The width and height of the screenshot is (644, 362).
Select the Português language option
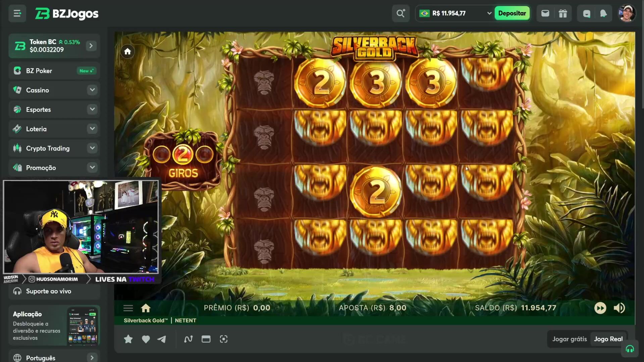[41, 358]
